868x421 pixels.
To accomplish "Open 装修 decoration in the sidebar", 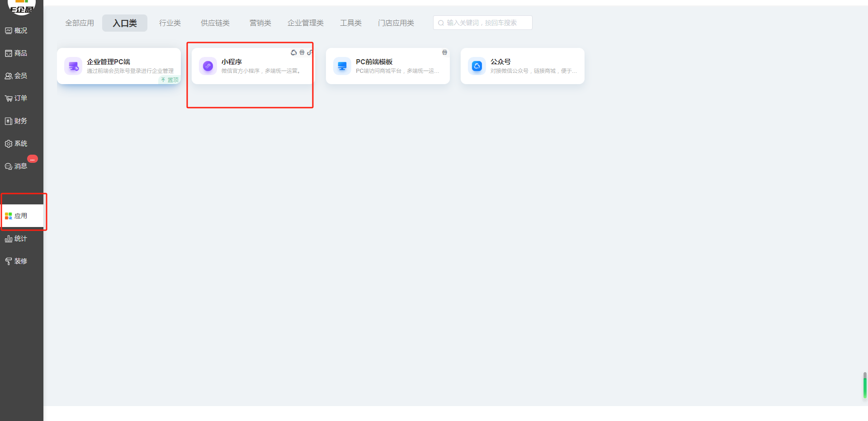I will point(16,261).
